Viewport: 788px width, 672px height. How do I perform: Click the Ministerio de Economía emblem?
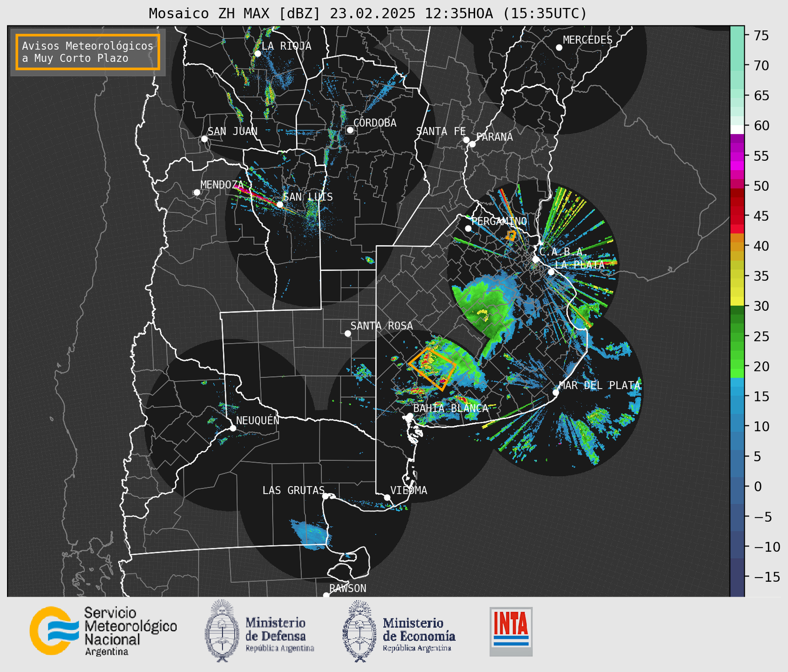tap(359, 631)
